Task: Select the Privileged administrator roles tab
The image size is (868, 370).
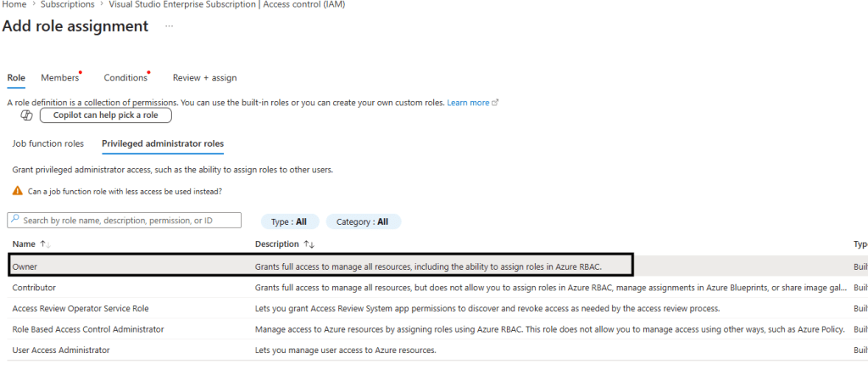Action: [163, 143]
